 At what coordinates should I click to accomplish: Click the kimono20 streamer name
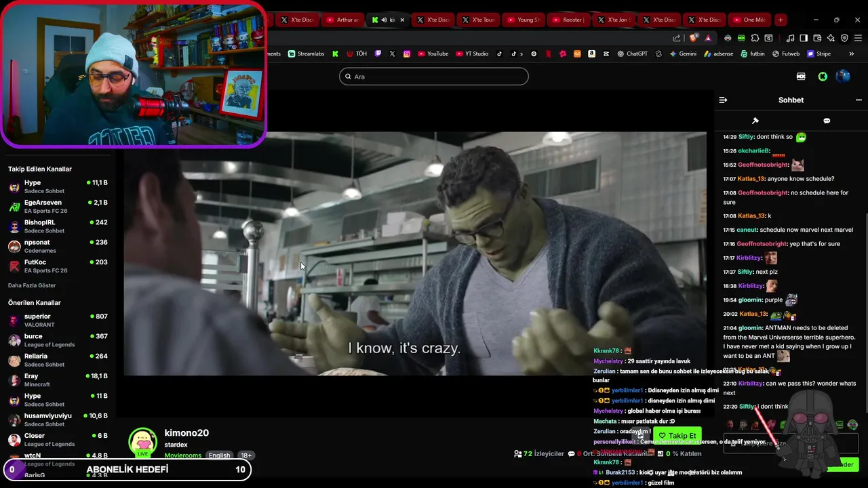click(186, 432)
